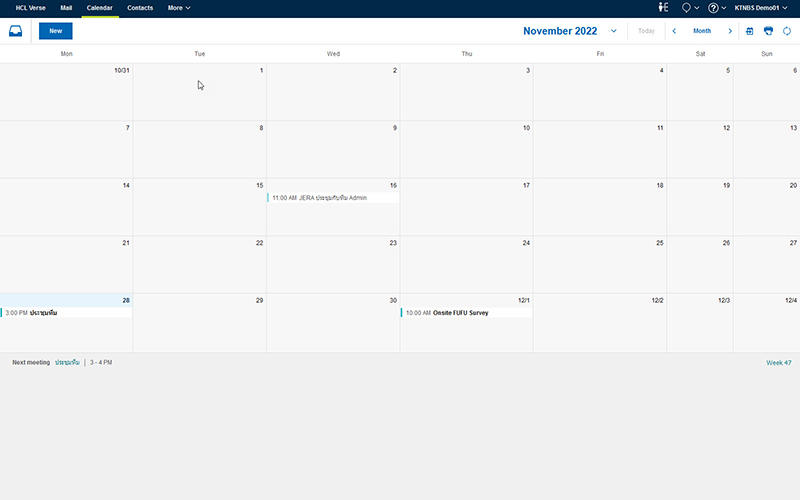Open the KTNBS Demo01 user menu
Screen dimensions: 800x500
[x=762, y=7]
